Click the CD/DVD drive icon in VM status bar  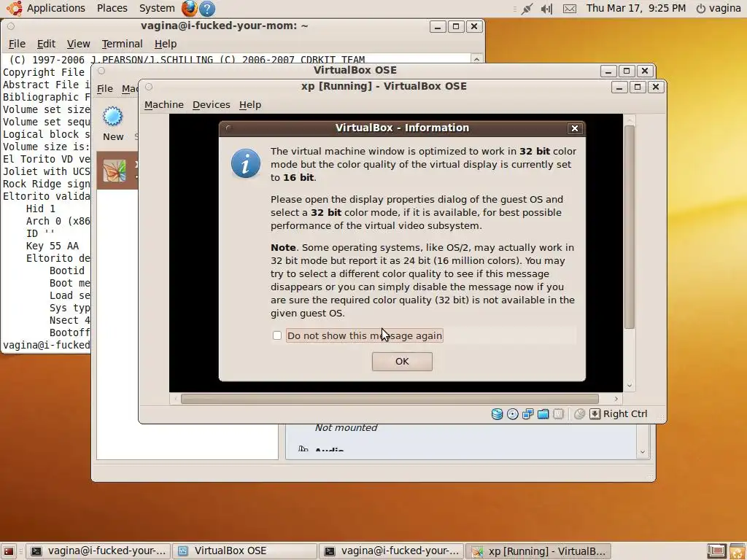[513, 414]
